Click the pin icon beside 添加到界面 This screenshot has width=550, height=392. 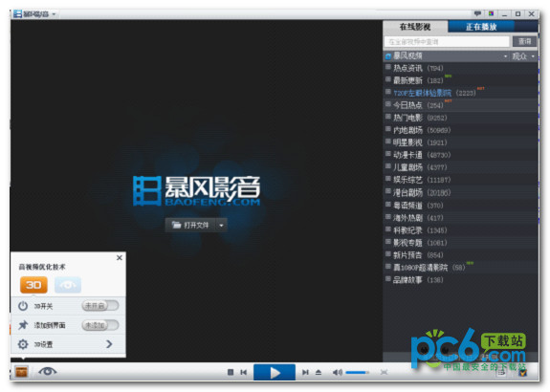coord(23,325)
